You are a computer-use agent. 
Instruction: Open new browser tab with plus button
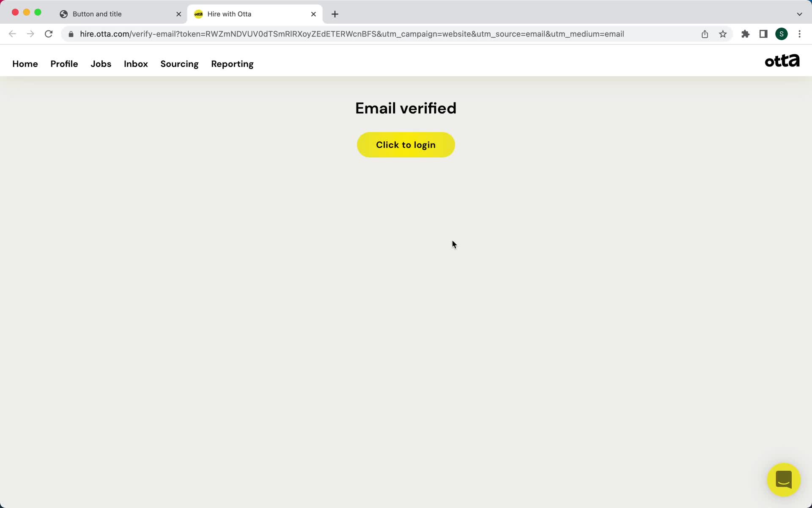(335, 14)
